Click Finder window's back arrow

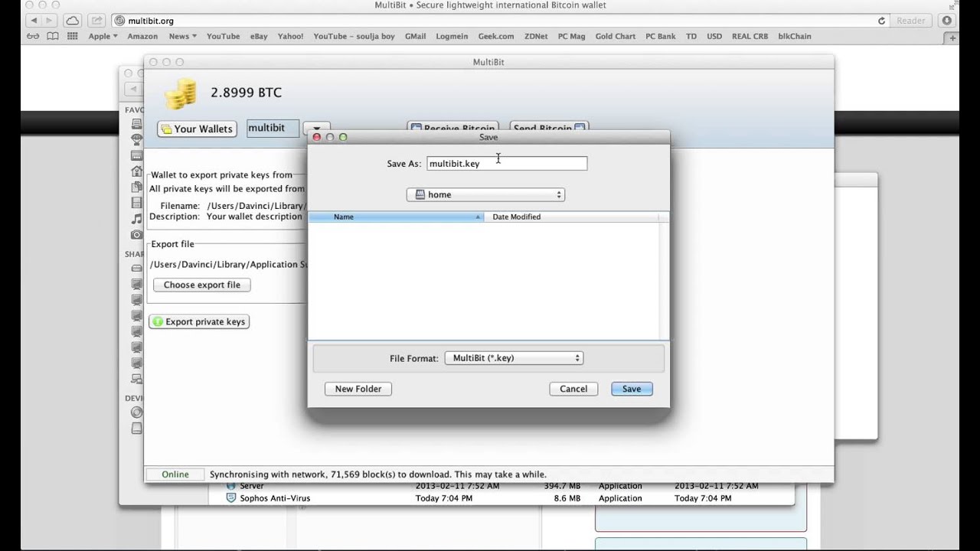tap(133, 89)
